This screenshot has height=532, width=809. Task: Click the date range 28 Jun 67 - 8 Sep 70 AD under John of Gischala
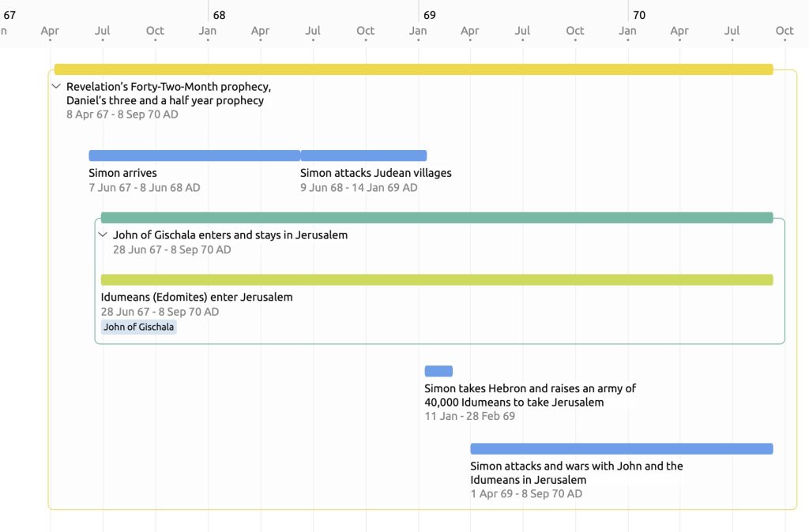[171, 250]
